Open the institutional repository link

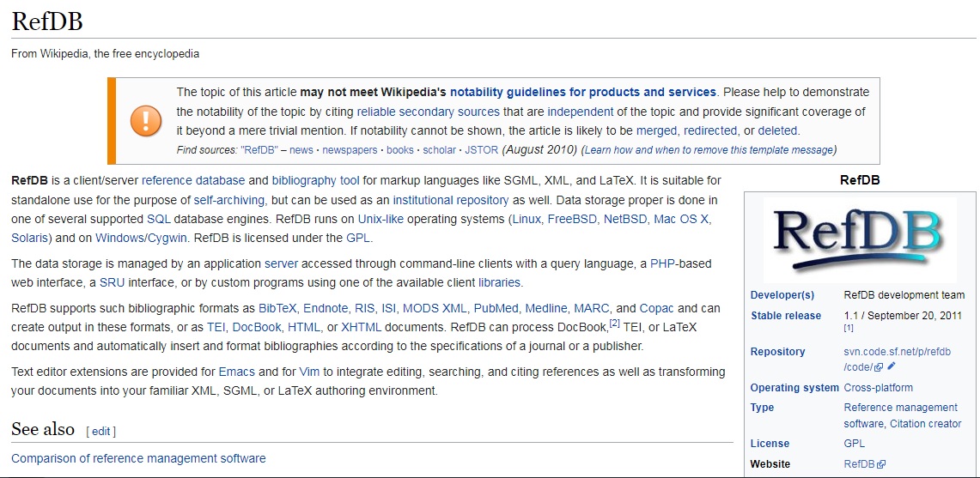point(451,201)
